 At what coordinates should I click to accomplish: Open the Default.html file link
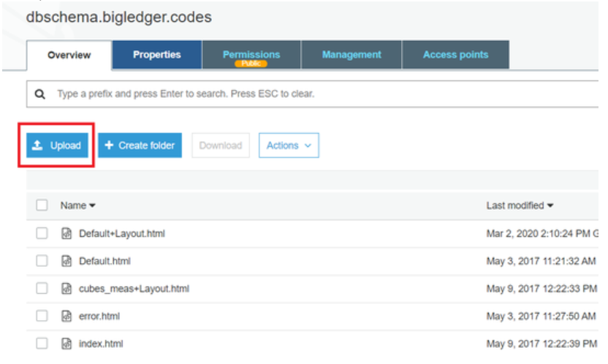[x=104, y=261]
